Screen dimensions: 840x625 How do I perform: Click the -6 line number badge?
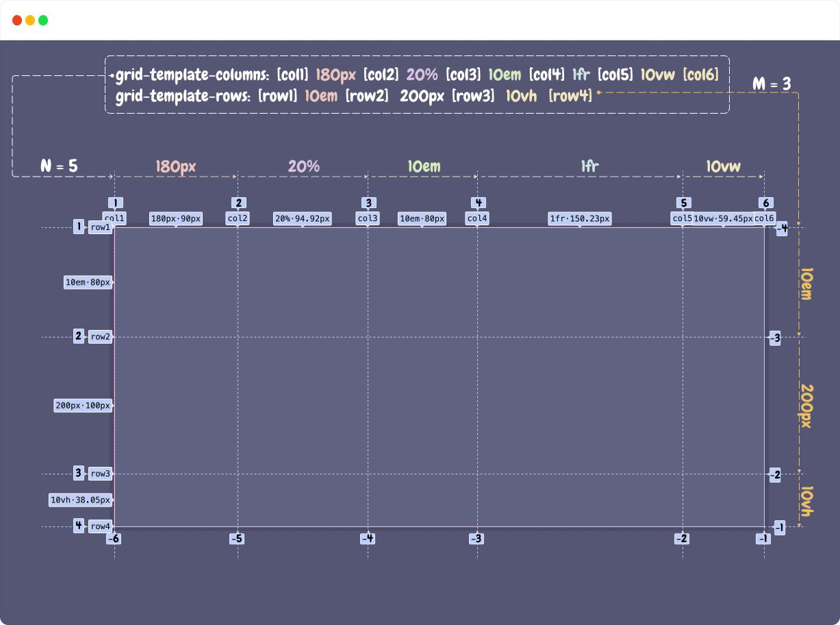tap(114, 539)
